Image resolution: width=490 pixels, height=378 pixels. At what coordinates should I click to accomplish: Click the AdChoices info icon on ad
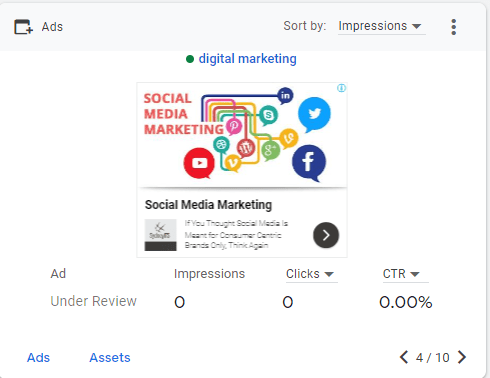click(341, 88)
